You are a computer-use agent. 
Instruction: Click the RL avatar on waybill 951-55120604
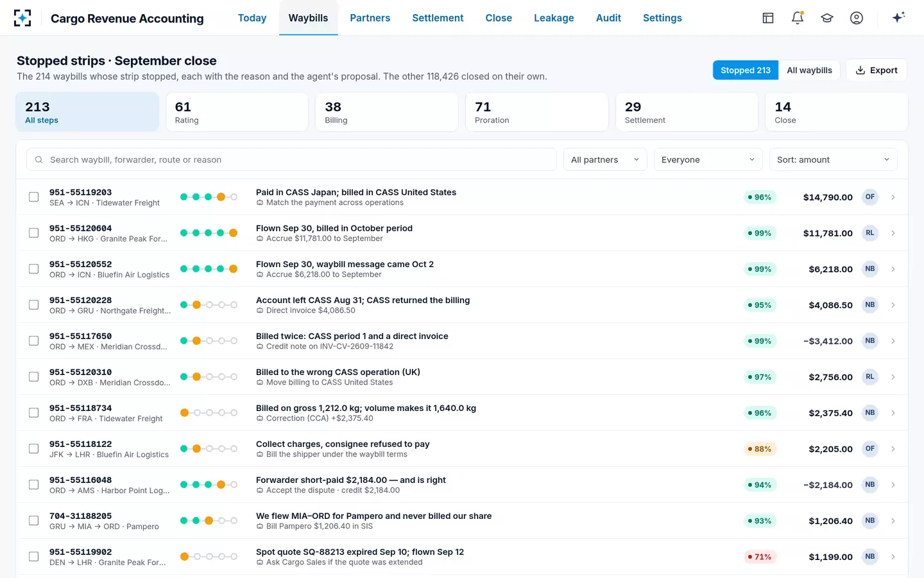click(870, 233)
